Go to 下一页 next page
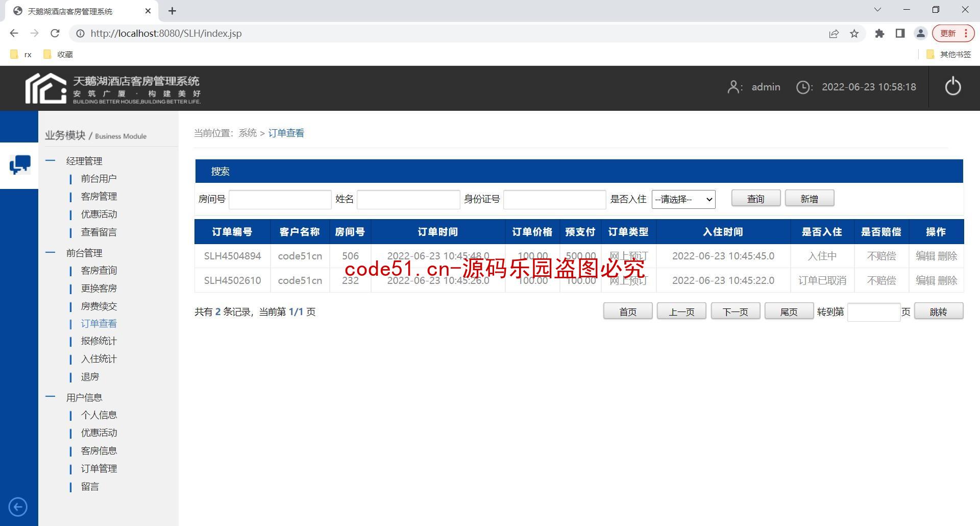This screenshot has height=526, width=980. [736, 312]
